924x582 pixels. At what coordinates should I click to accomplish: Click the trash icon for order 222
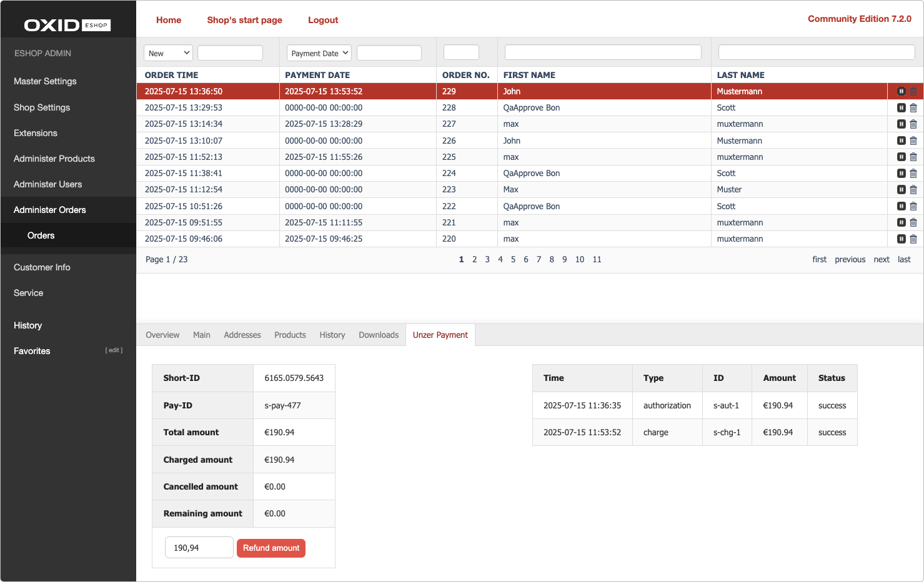913,206
